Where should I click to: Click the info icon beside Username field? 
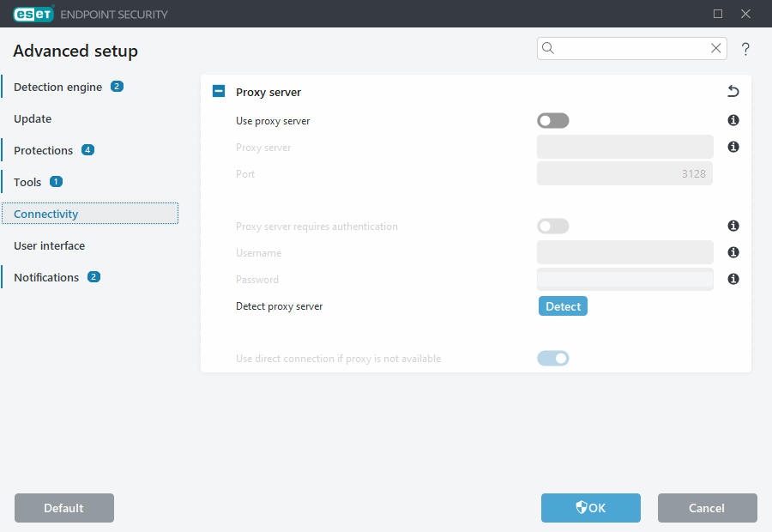point(733,253)
